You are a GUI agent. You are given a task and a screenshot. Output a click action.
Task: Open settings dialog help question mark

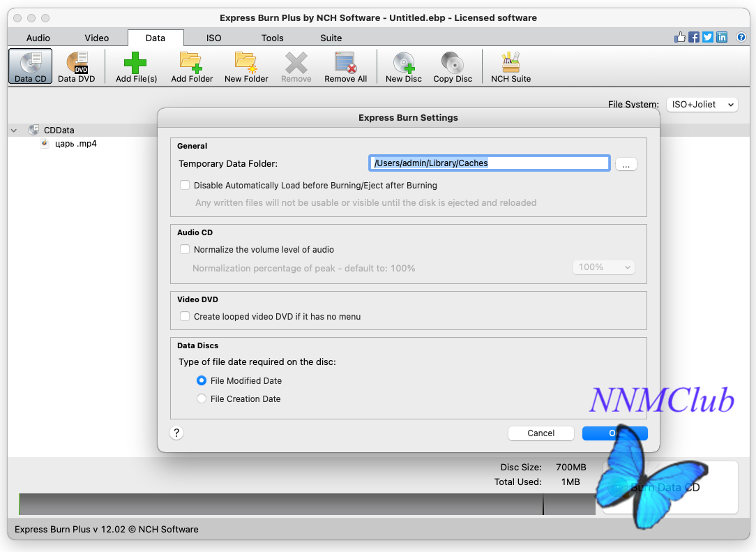point(176,433)
